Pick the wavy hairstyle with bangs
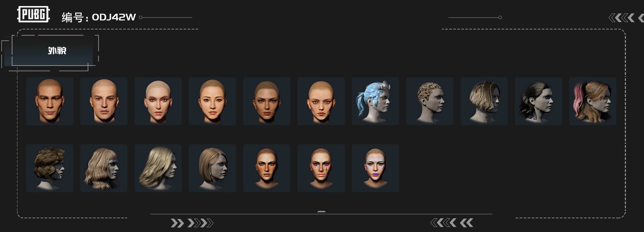 104,168
